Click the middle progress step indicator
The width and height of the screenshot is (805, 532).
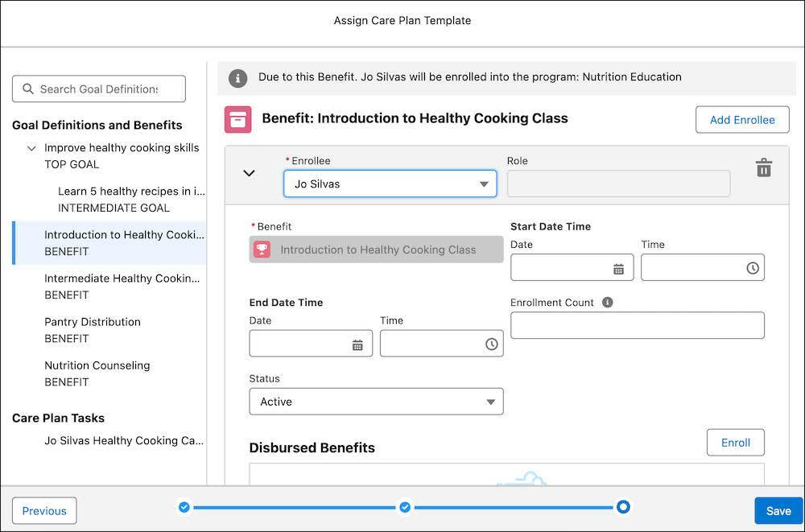tap(405, 507)
